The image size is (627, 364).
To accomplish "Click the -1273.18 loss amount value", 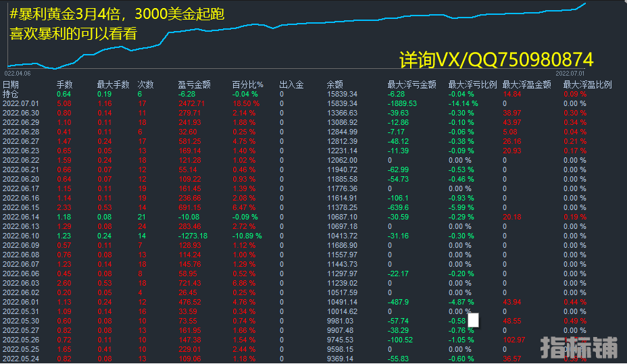I will tap(193, 236).
